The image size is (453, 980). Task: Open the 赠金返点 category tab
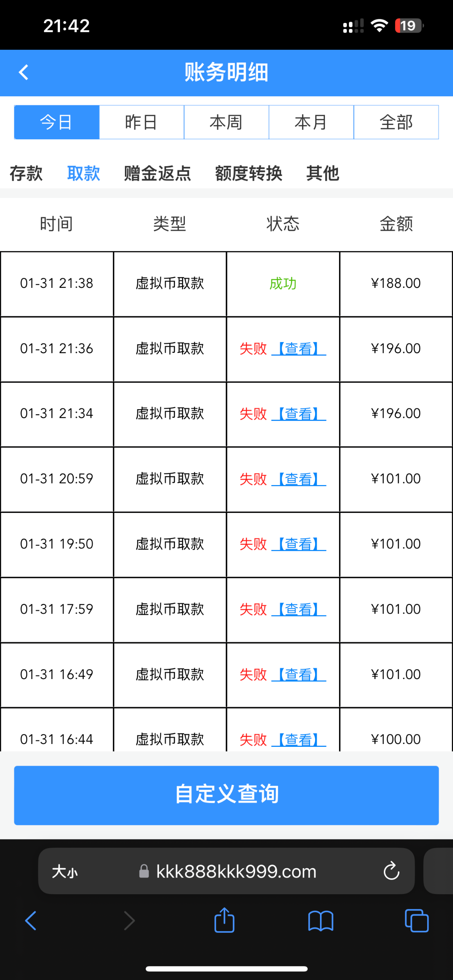click(x=158, y=173)
